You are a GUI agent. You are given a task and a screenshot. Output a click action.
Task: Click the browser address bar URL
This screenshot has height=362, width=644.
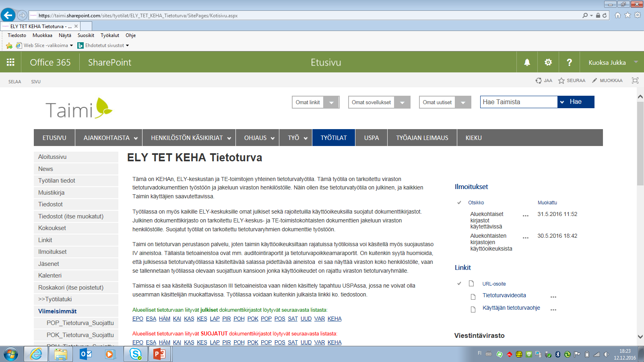point(138,16)
